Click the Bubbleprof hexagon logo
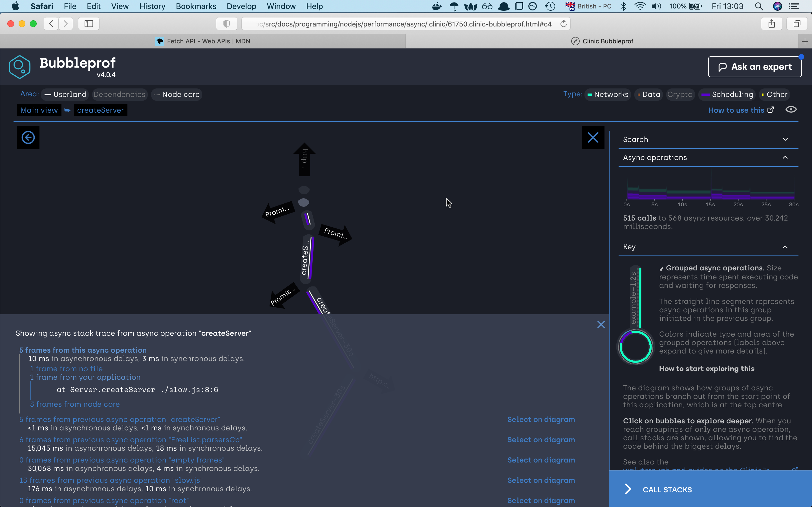812x507 pixels. pos(20,67)
